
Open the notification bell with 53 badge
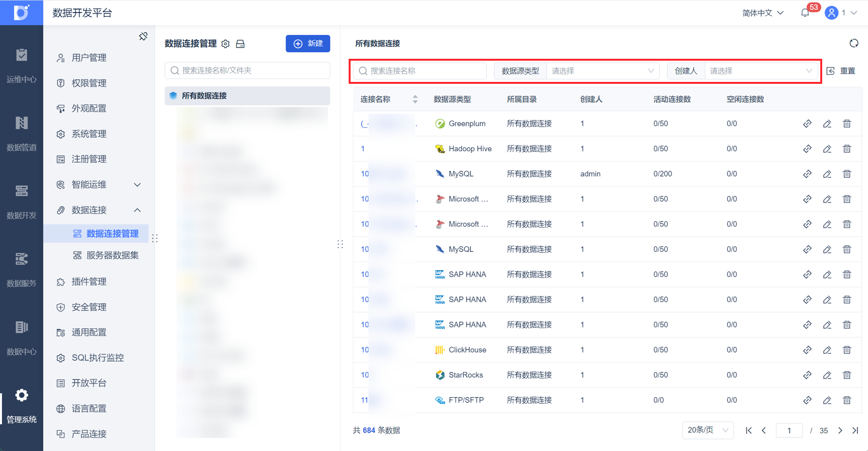[x=805, y=13]
